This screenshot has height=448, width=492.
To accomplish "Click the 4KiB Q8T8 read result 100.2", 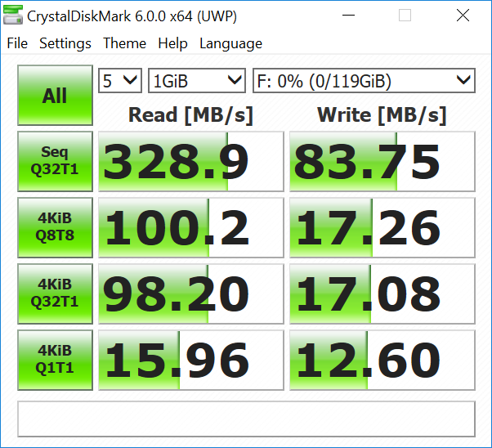I will click(x=191, y=227).
